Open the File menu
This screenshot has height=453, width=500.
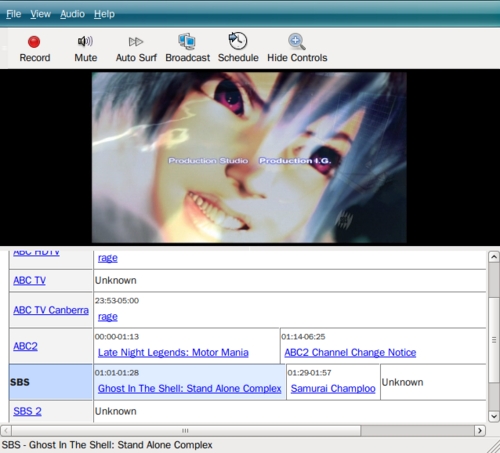(x=14, y=14)
